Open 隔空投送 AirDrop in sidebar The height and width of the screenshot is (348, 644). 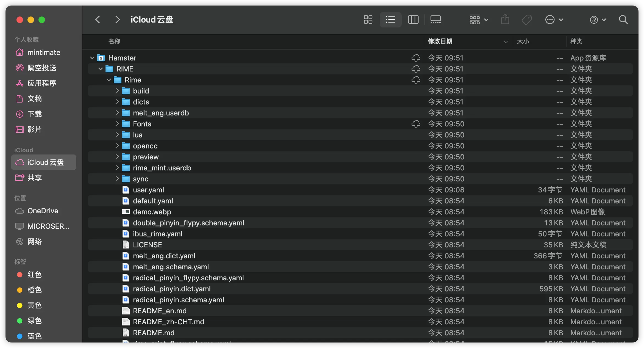pyautogui.click(x=44, y=68)
